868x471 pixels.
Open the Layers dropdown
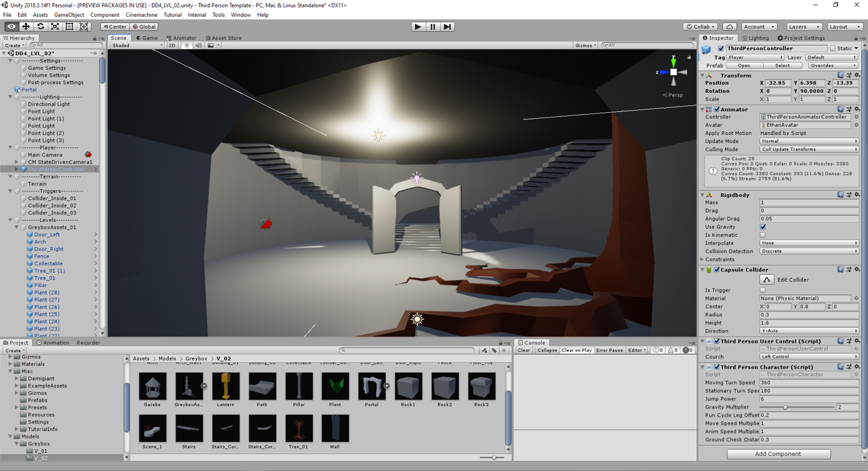[x=804, y=26]
